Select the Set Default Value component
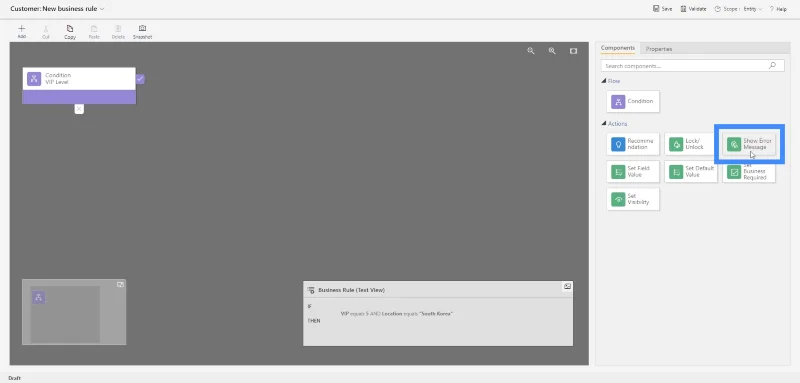The image size is (800, 383). [x=690, y=171]
